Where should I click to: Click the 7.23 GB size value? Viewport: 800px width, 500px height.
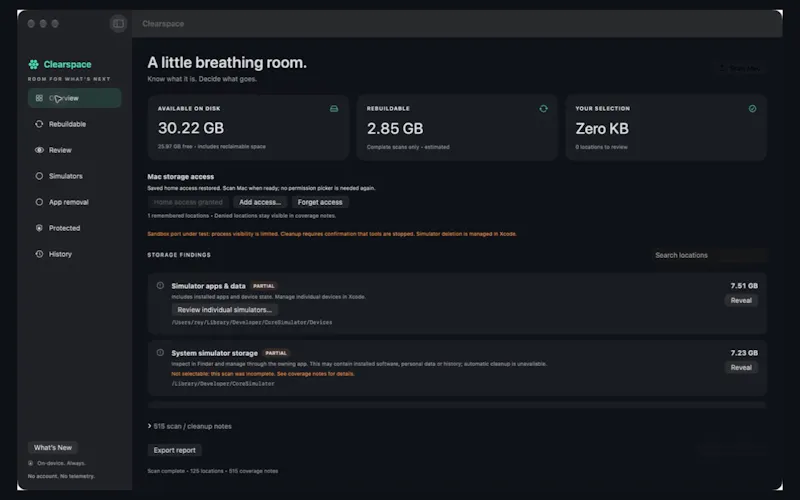click(x=744, y=353)
